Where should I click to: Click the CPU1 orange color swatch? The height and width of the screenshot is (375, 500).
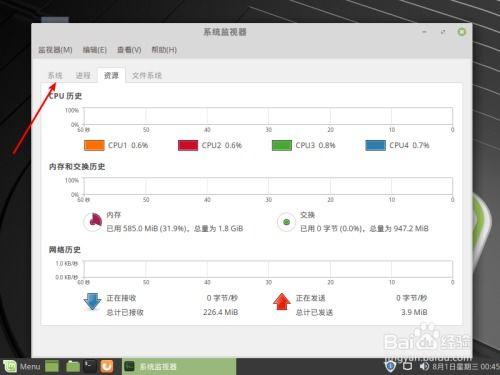[x=94, y=145]
